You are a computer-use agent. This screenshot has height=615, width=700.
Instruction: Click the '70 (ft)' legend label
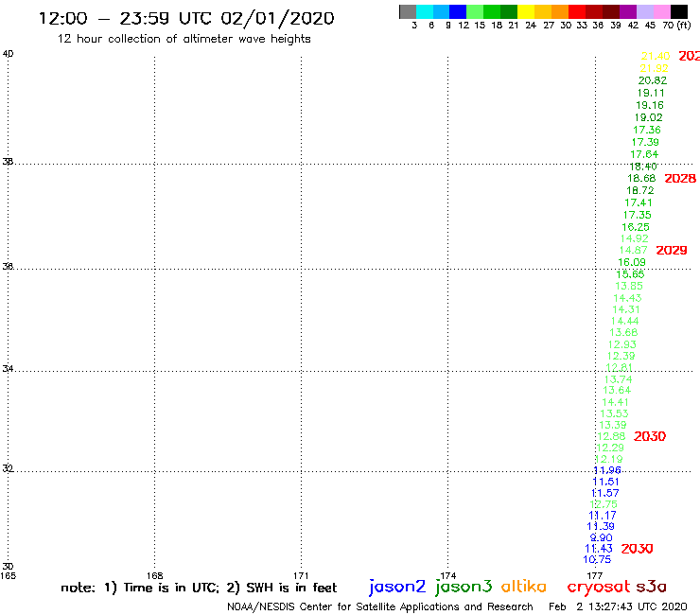[x=676, y=26]
